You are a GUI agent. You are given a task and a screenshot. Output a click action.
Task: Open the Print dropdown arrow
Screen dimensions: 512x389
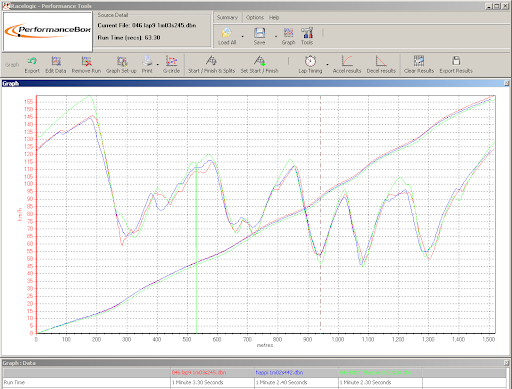click(x=158, y=65)
